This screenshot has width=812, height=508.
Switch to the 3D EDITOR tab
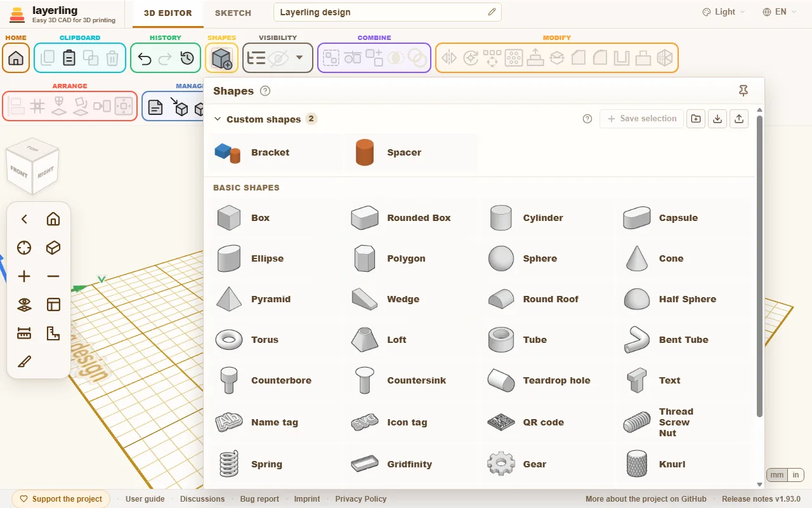click(168, 13)
